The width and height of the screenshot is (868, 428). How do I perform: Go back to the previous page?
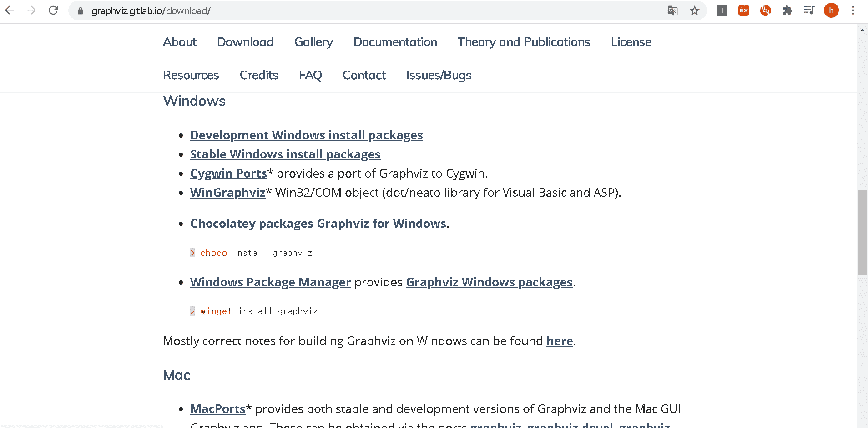click(10, 10)
